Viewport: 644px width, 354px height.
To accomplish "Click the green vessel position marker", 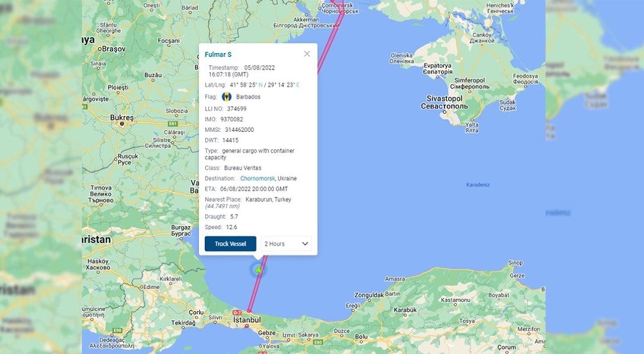I will [x=258, y=270].
